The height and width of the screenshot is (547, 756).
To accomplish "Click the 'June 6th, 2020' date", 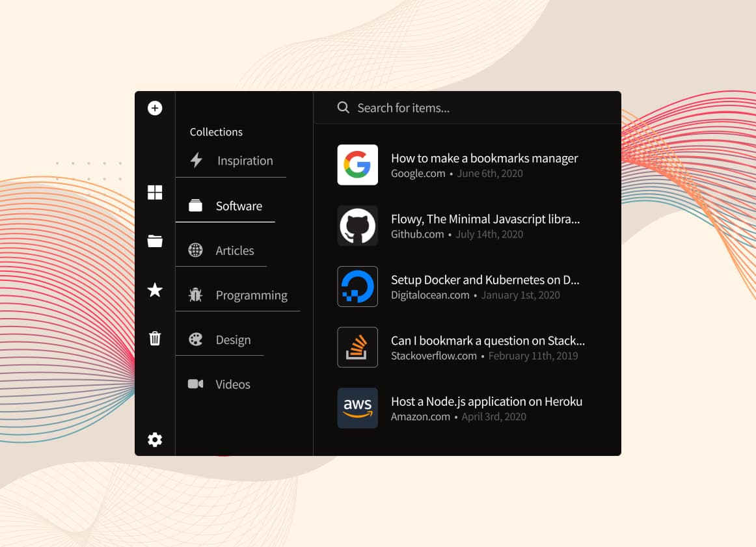I will (490, 174).
